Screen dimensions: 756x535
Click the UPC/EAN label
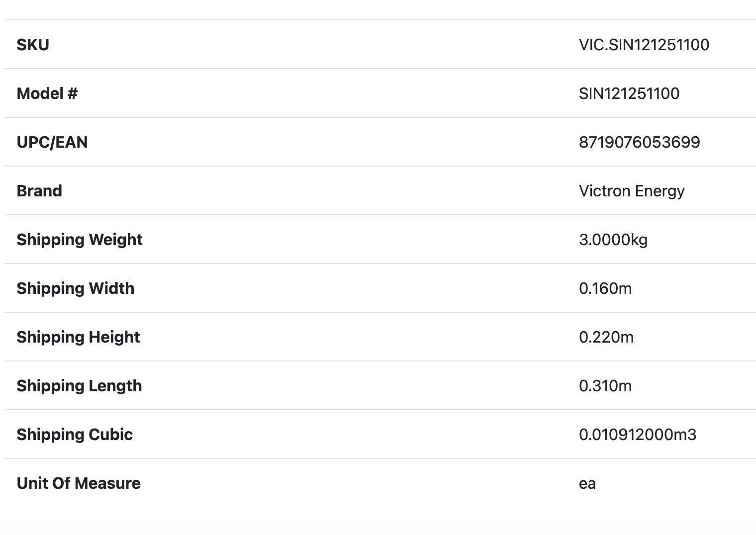52,142
